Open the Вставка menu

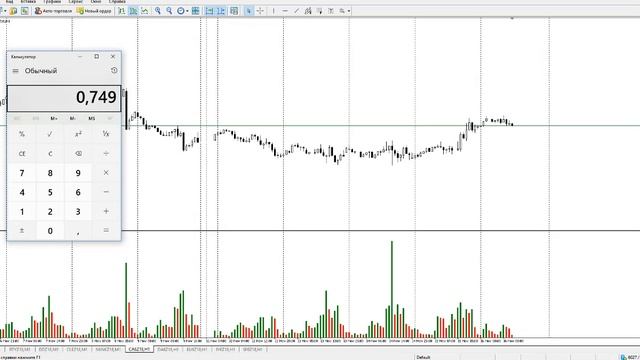click(x=28, y=2)
